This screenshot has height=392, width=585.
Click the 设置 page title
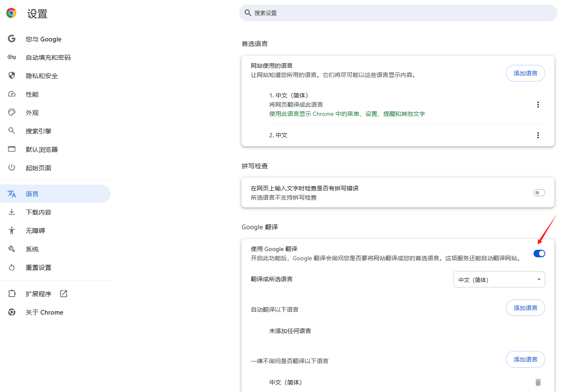pos(37,14)
